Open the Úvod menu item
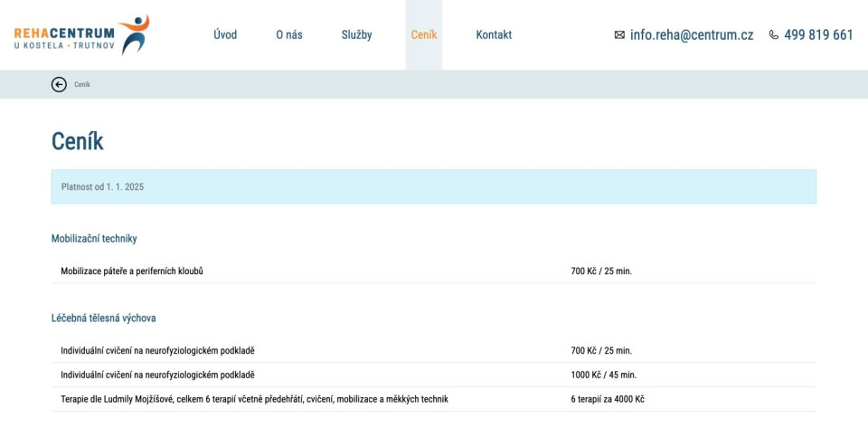 (x=225, y=35)
